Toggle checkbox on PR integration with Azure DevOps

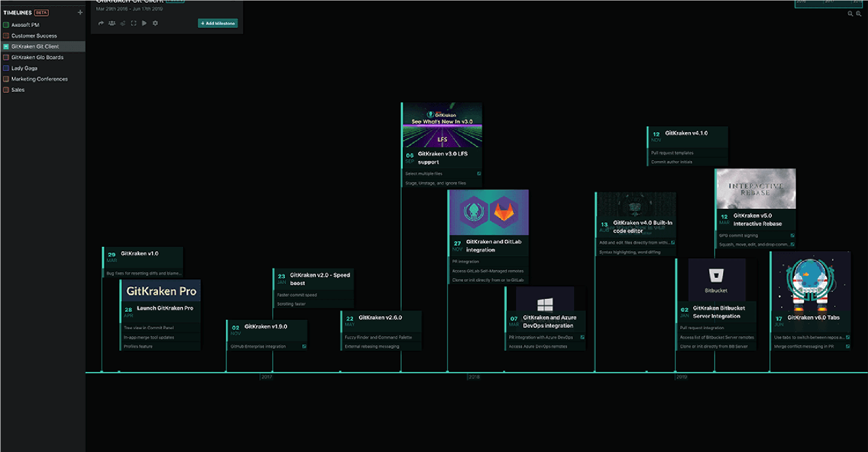point(582,337)
